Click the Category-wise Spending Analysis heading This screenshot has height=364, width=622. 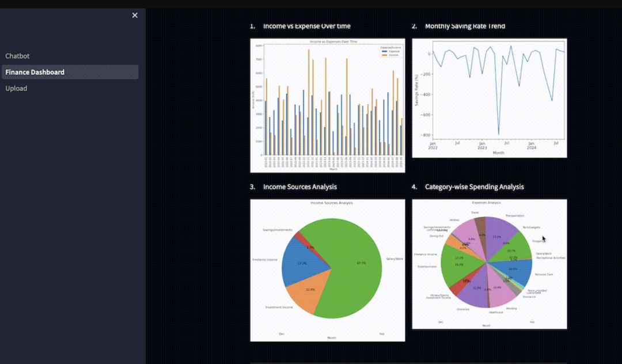coord(474,187)
